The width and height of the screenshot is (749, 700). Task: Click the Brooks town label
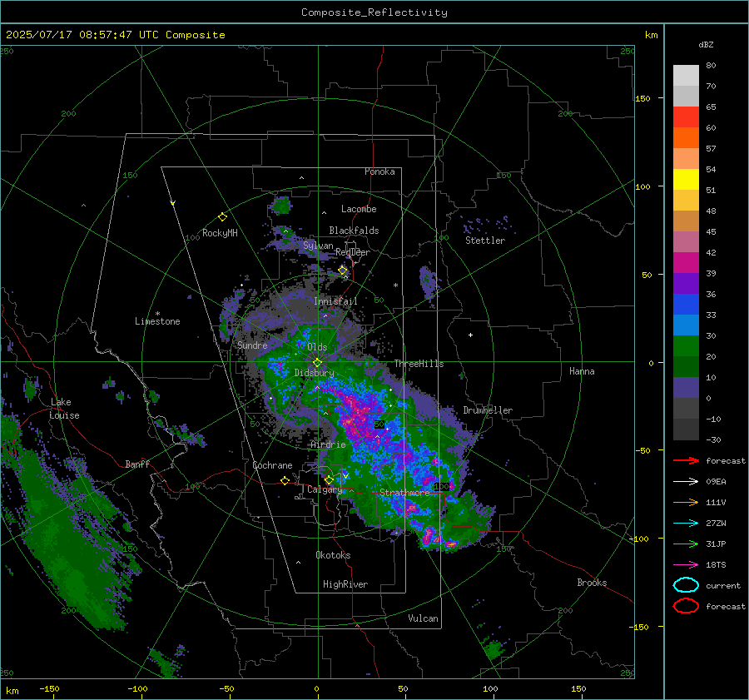592,583
